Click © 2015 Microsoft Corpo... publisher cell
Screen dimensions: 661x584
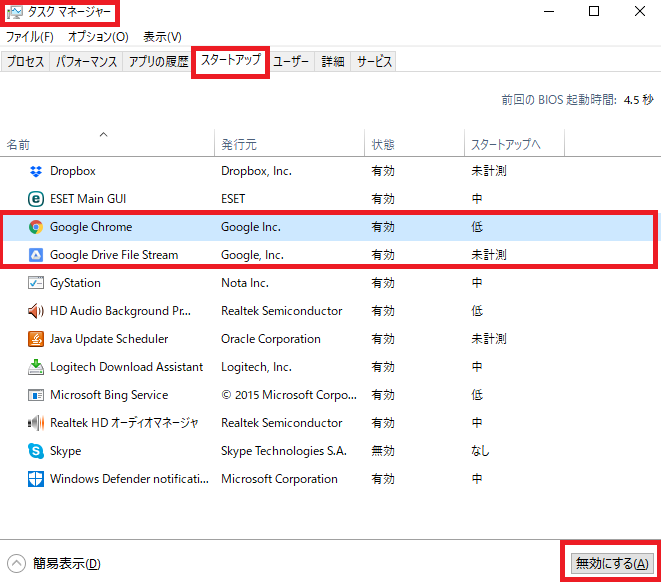click(289, 395)
